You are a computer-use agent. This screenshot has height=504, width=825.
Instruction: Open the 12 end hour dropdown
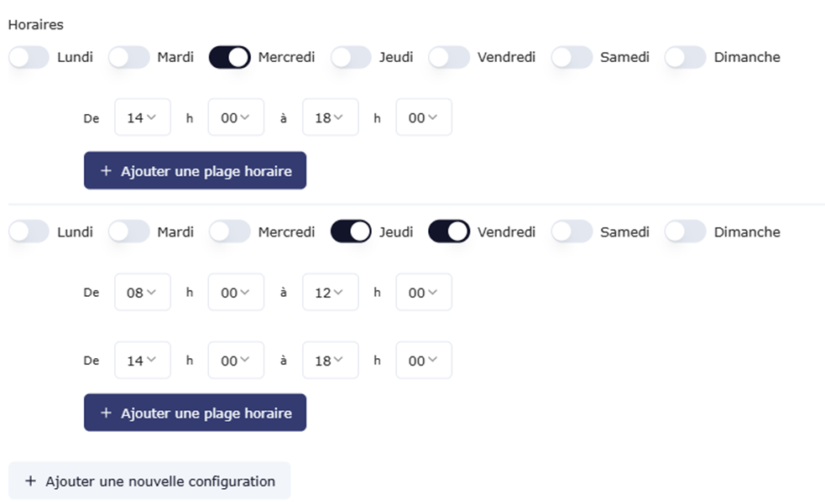[331, 292]
